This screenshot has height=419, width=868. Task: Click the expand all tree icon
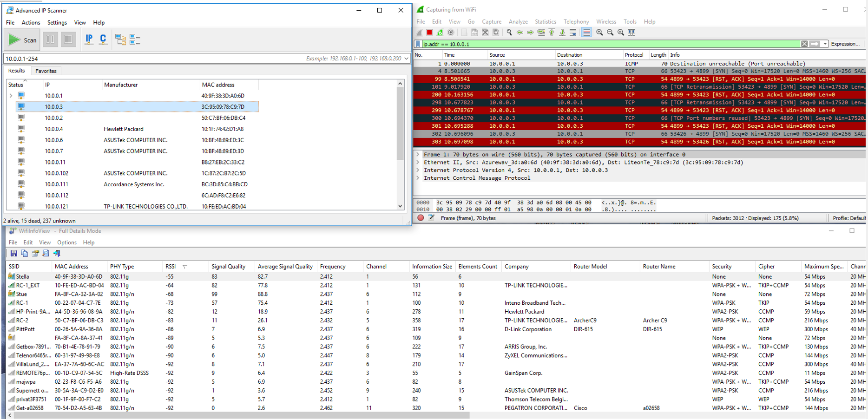click(121, 40)
